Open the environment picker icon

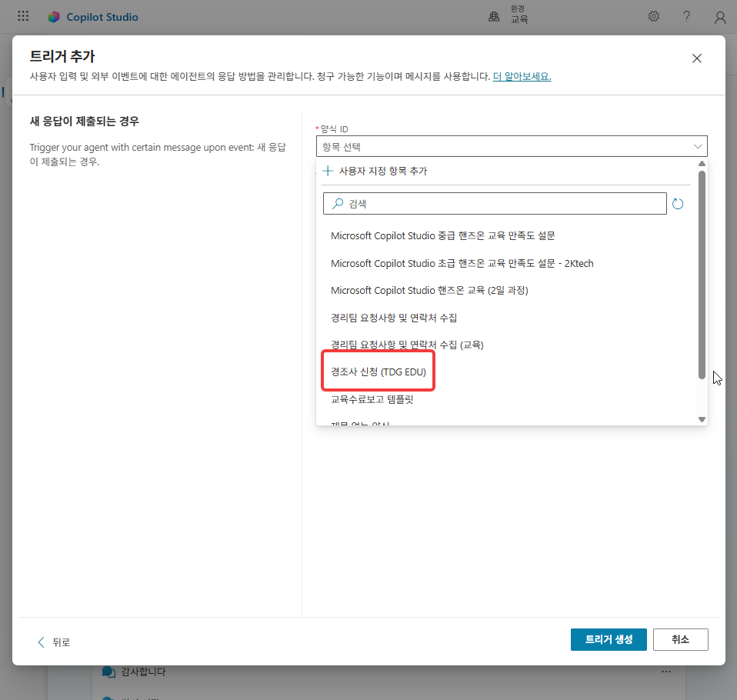[x=494, y=17]
